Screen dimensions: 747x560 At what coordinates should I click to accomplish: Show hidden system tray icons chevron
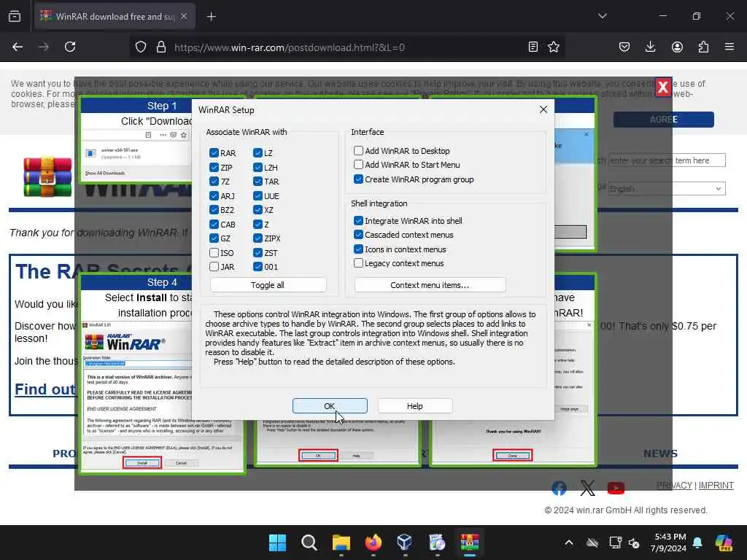tap(569, 542)
